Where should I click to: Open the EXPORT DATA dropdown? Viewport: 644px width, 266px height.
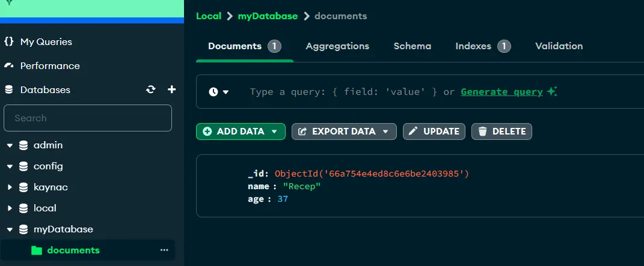point(344,131)
